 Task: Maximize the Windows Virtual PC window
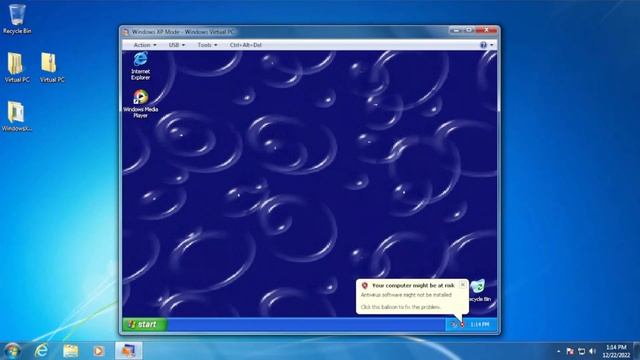469,30
